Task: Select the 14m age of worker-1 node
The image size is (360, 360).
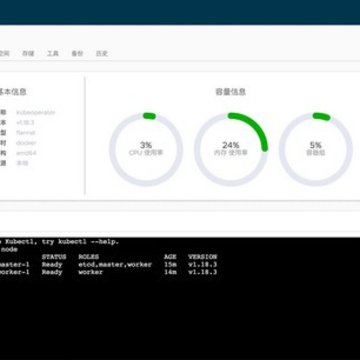Action: [x=170, y=272]
